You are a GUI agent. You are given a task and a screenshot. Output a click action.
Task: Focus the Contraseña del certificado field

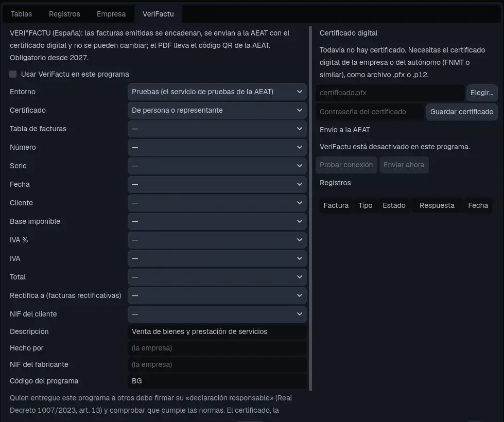(370, 112)
